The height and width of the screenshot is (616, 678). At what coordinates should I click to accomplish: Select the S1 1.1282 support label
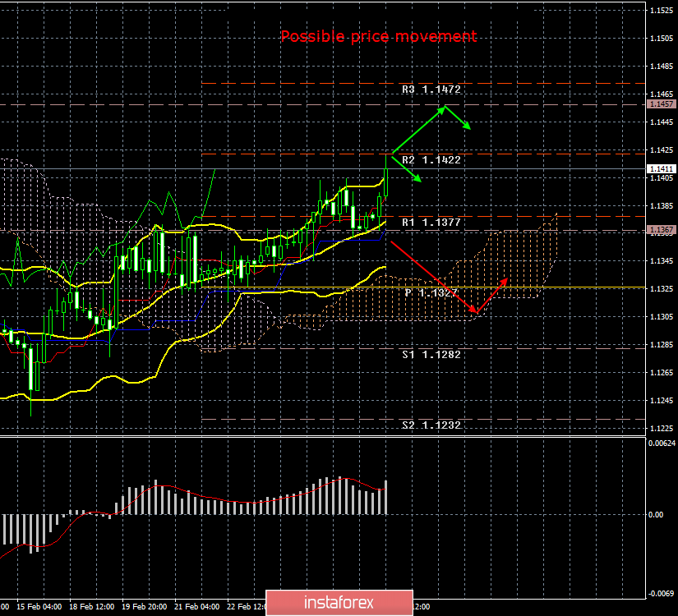(431, 355)
